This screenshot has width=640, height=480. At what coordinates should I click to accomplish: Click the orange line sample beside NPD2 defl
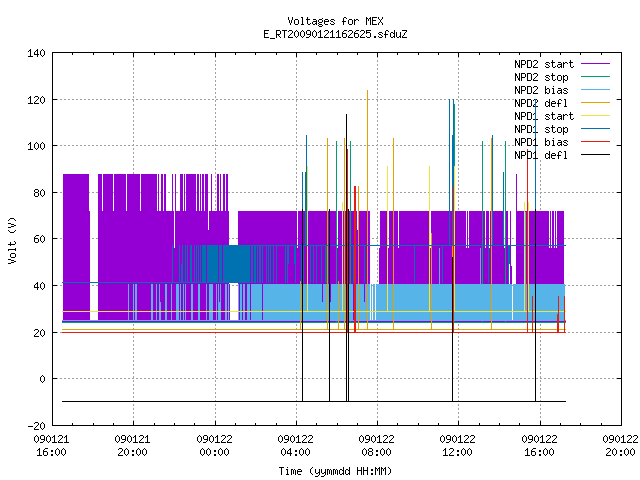pyautogui.click(x=596, y=103)
